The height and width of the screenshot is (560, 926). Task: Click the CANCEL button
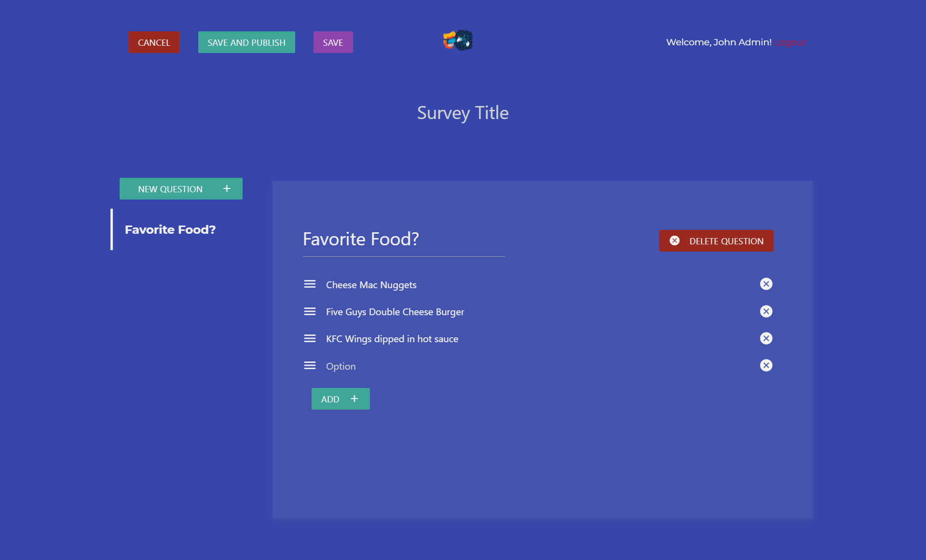click(153, 41)
